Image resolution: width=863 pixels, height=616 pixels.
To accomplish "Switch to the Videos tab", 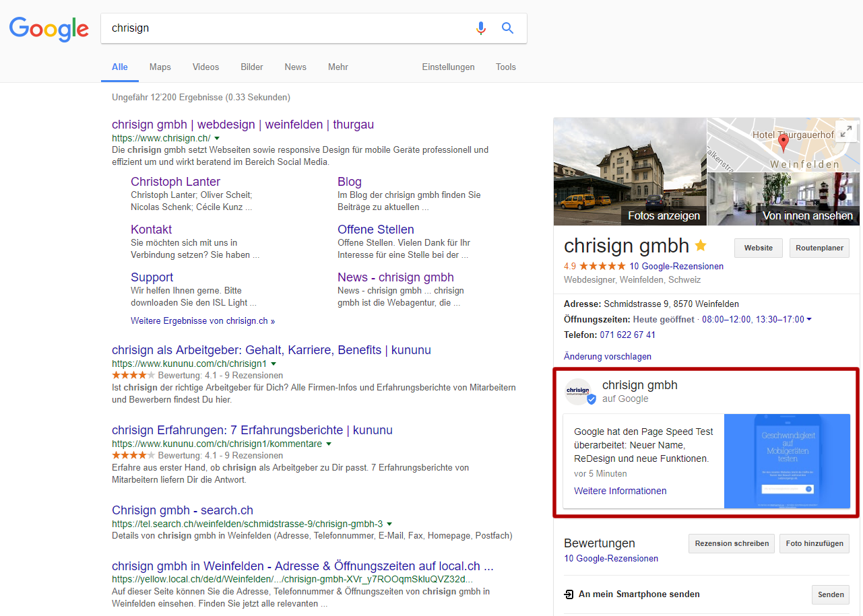I will click(205, 67).
